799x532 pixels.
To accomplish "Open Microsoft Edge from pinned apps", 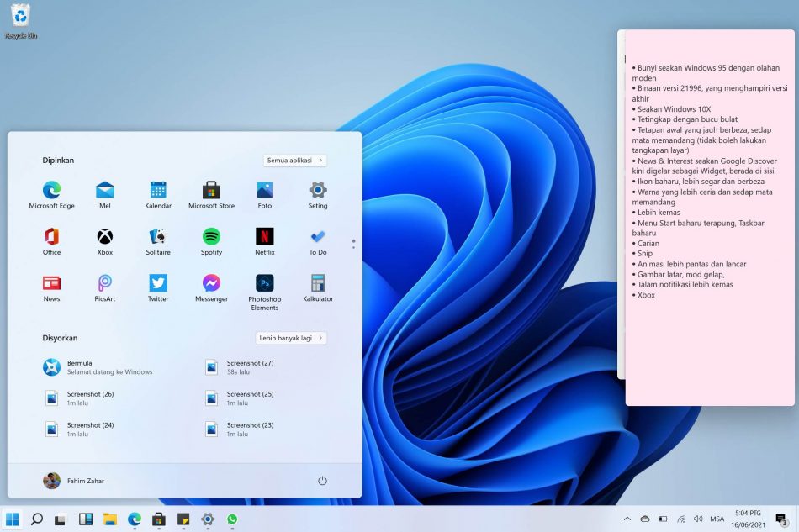I will coord(51,195).
